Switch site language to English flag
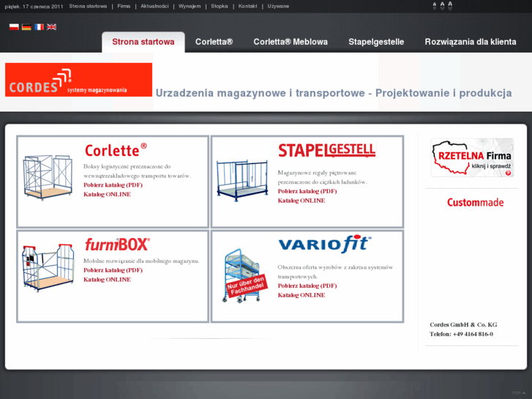The image size is (532, 399). 51,27
